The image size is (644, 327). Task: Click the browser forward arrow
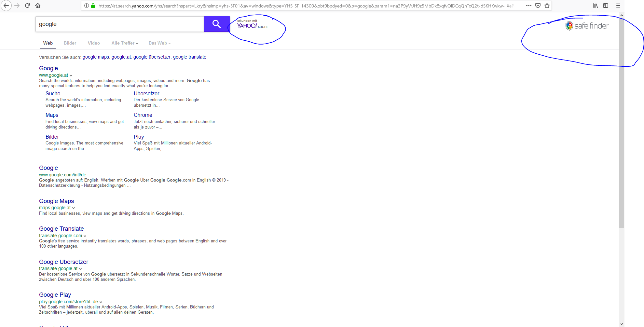[17, 6]
